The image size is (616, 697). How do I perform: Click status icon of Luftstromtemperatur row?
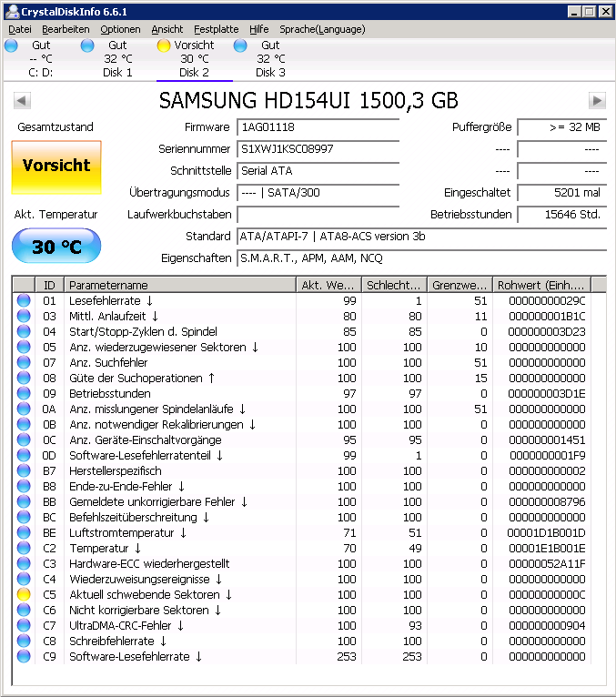[x=24, y=532]
